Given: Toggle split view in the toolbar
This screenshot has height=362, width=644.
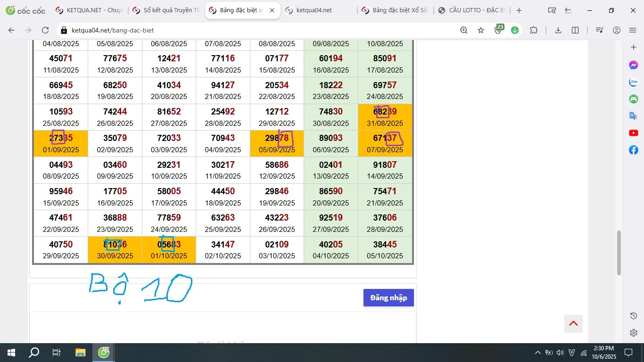Looking at the screenshot, I should [575, 30].
